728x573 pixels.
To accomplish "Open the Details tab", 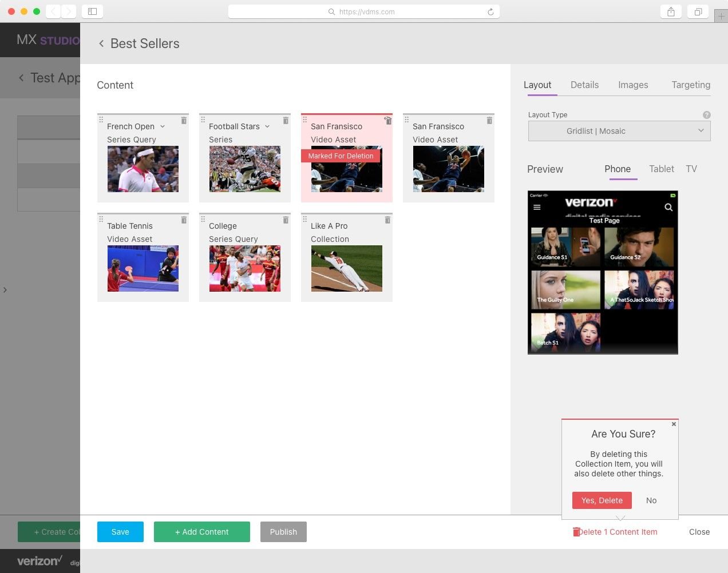I will tap(584, 85).
